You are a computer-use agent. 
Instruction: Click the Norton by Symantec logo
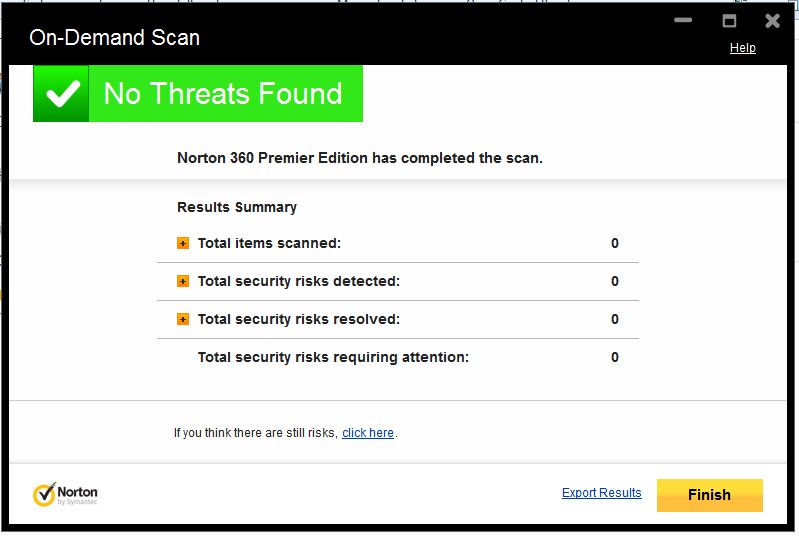65,495
